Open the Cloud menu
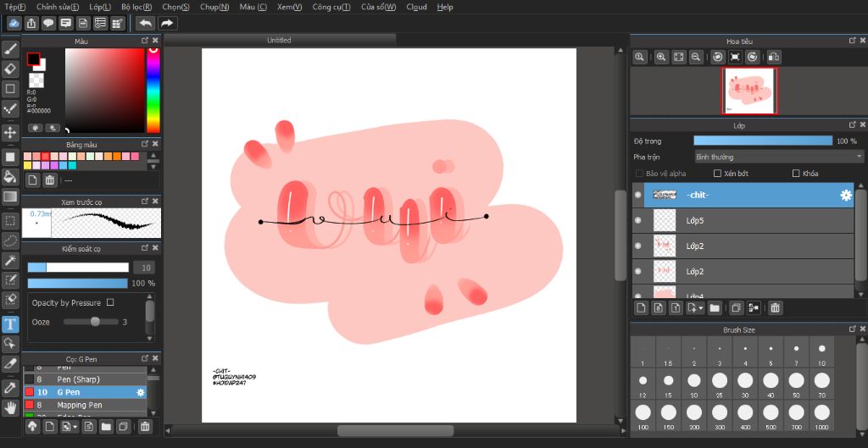The width and height of the screenshot is (868, 448). (x=416, y=7)
